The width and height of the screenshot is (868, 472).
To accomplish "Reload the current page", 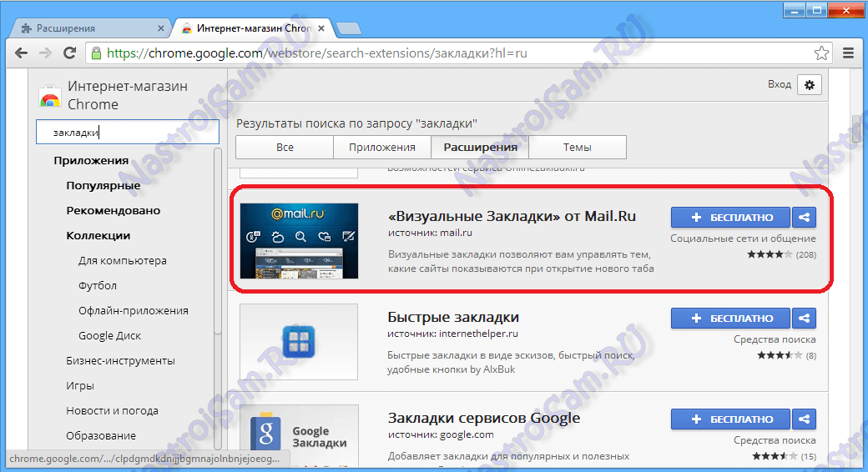I will pyautogui.click(x=70, y=53).
